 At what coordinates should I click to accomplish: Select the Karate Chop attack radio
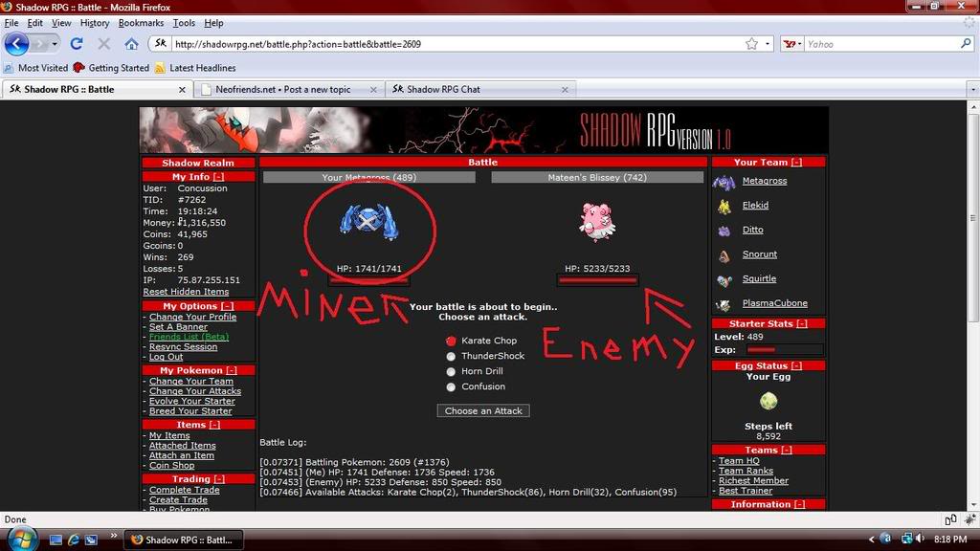(451, 341)
